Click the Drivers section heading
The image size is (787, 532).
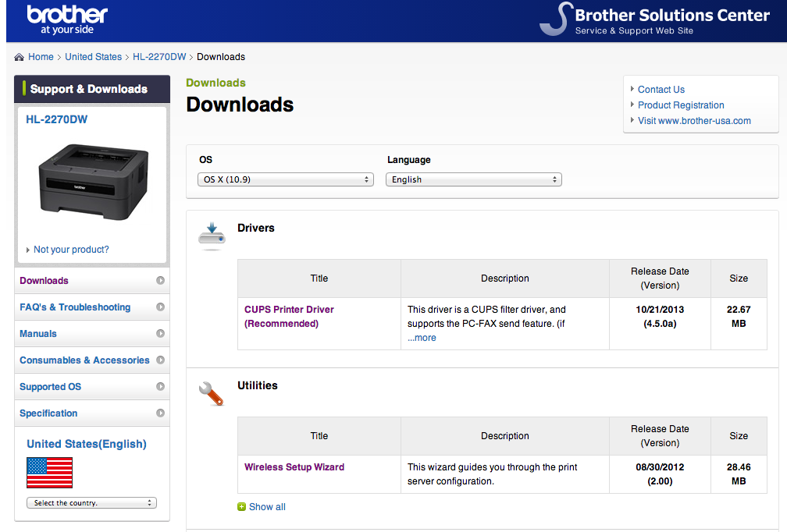coord(256,228)
